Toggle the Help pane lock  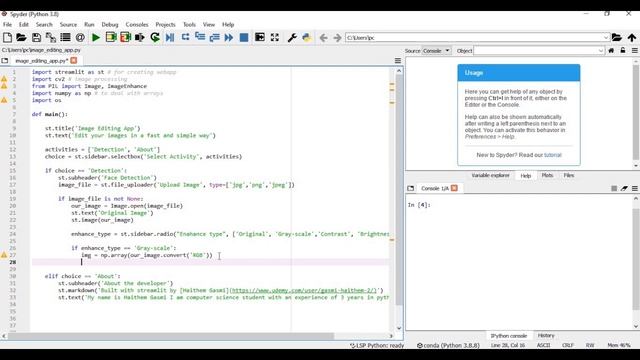click(622, 51)
